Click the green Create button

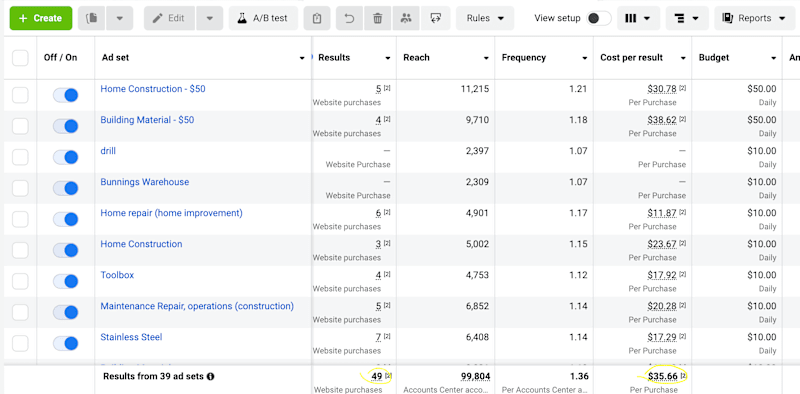(x=41, y=18)
